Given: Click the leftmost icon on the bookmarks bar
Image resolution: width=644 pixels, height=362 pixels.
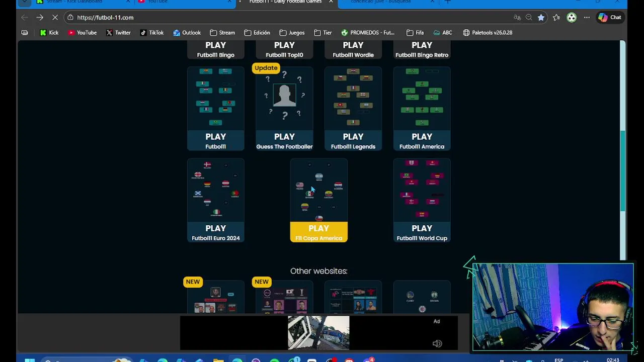Looking at the screenshot, I should click(x=25, y=33).
